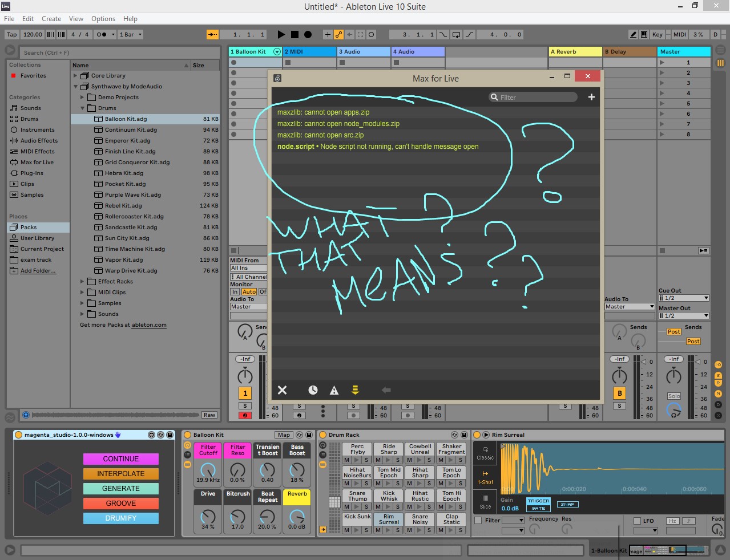Image resolution: width=730 pixels, height=560 pixels.
Task: Select Slice mode in Simpler
Action: (x=485, y=502)
